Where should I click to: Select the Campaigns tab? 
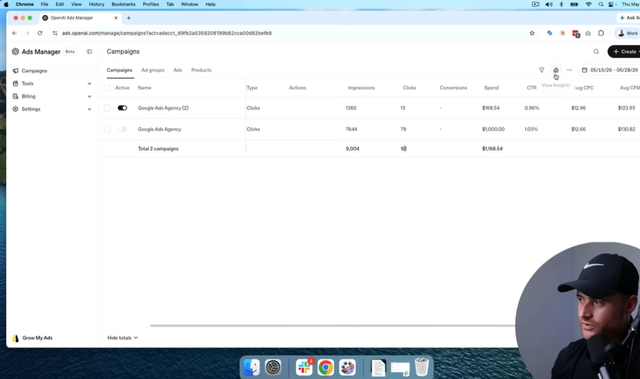point(119,70)
